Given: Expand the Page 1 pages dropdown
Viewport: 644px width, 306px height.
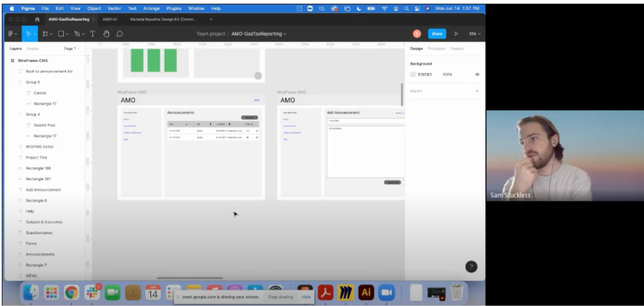Looking at the screenshot, I should click(x=71, y=48).
